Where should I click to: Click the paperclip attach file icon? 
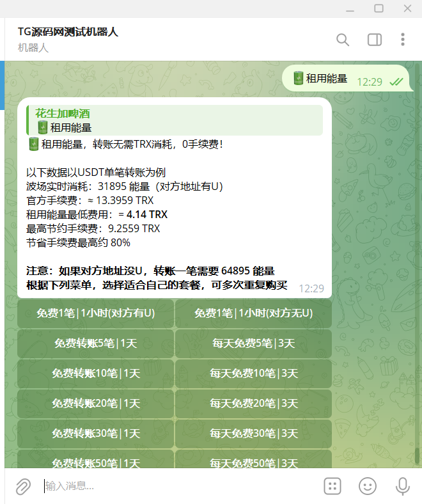[22, 486]
